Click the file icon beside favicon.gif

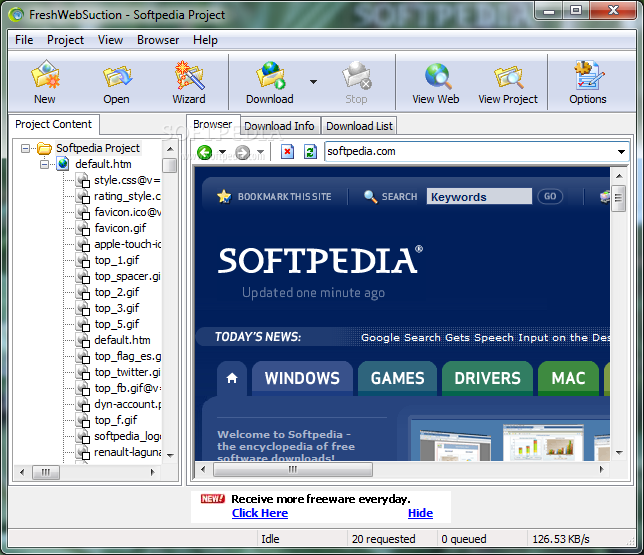click(x=83, y=228)
